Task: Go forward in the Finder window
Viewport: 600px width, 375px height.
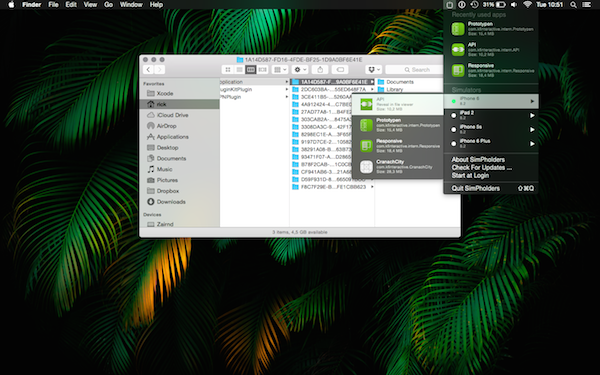Action: tap(160, 70)
